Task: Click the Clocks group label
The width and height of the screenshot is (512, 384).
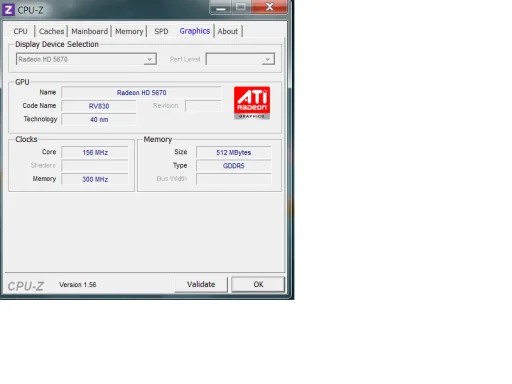Action: 26,139
